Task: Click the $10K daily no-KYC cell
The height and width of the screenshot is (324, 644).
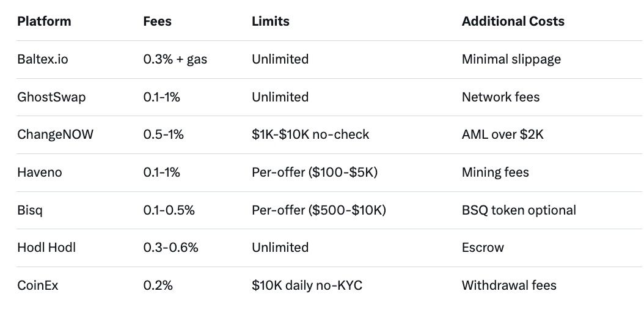Action: pos(307,285)
